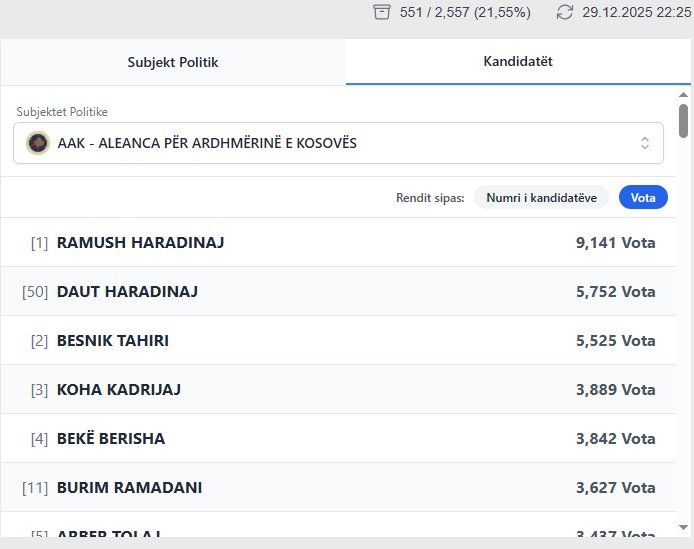Open the Subjektet Politike dropdown
The image size is (694, 549).
338,143
